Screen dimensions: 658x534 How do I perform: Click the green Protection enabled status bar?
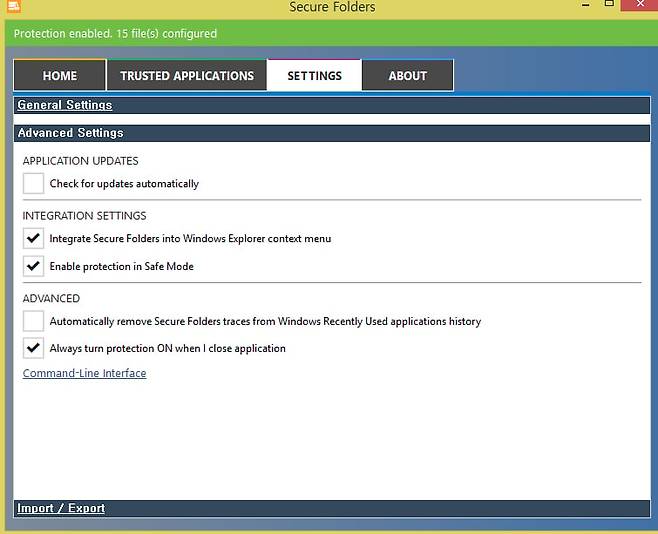[329, 34]
